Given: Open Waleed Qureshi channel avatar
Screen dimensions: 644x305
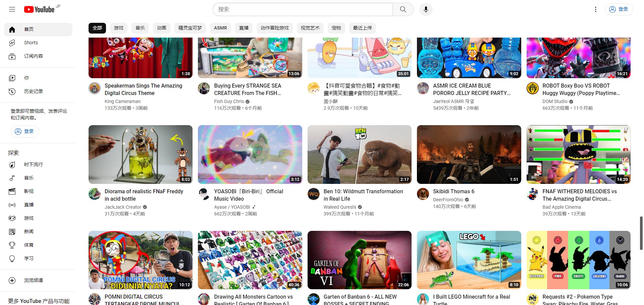Looking at the screenshot, I should point(314,194).
